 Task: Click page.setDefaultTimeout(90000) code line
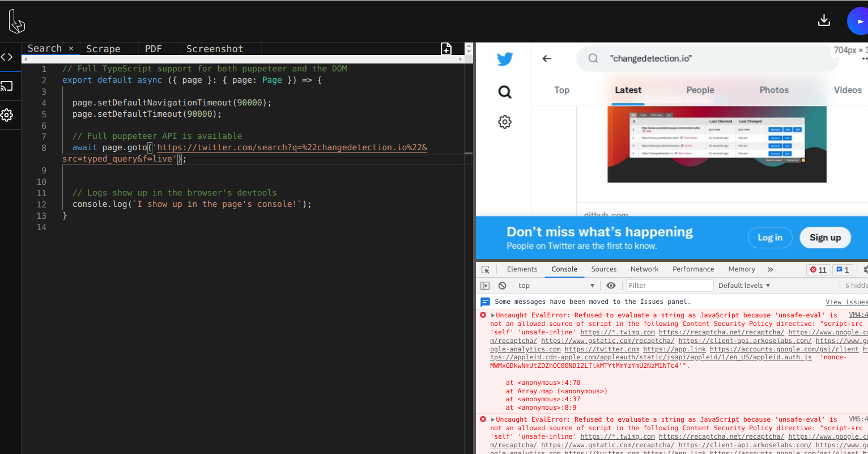pyautogui.click(x=147, y=114)
